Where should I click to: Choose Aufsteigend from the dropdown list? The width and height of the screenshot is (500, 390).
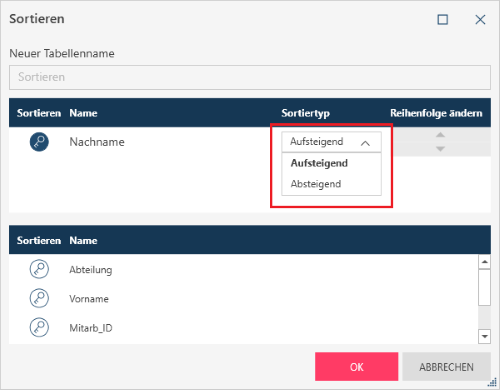(319, 163)
